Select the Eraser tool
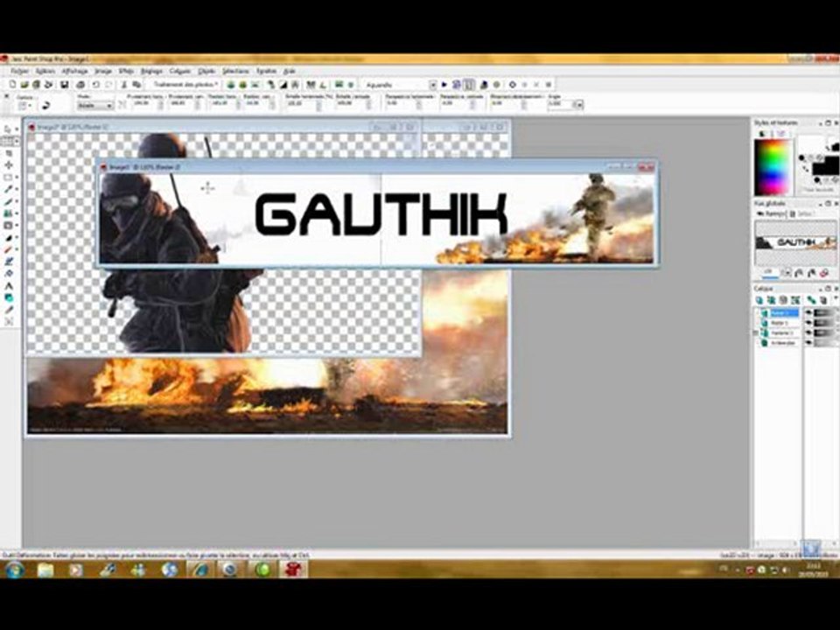 click(x=8, y=249)
